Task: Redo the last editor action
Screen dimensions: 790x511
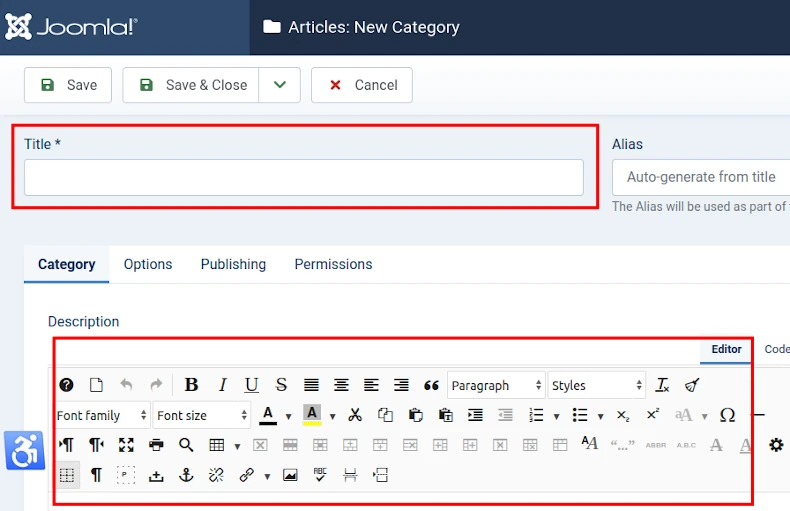Action: (x=156, y=386)
